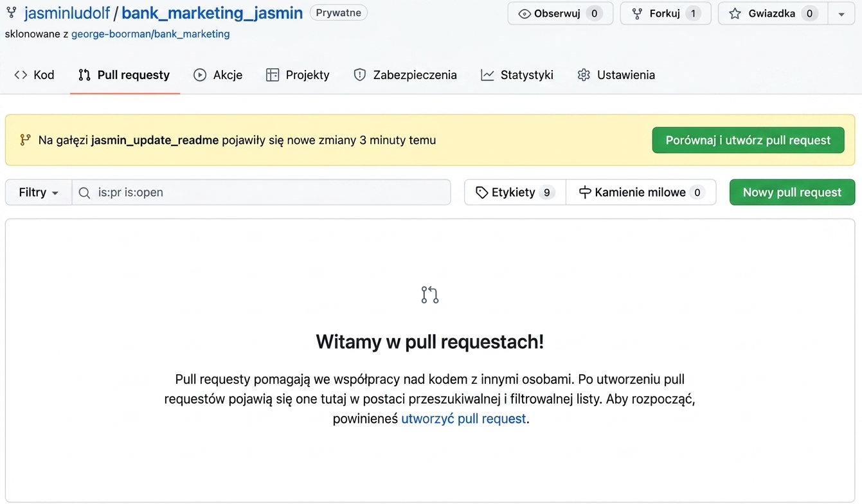Screen dimensions: 862x504
Task: Follow the utworzyć pull request link
Action: click(x=463, y=419)
